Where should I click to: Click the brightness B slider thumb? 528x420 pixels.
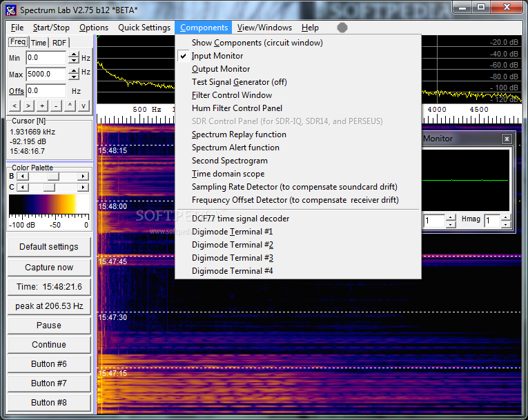53,176
